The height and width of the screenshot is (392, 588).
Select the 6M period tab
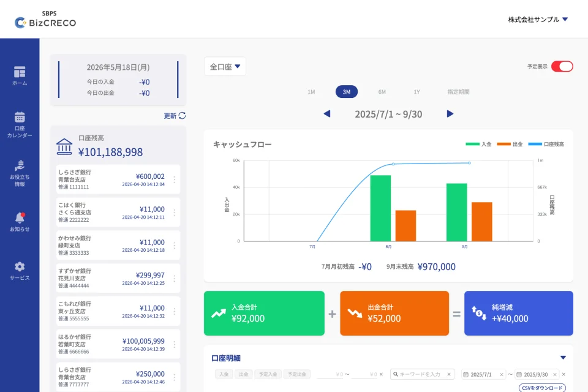pyautogui.click(x=382, y=92)
